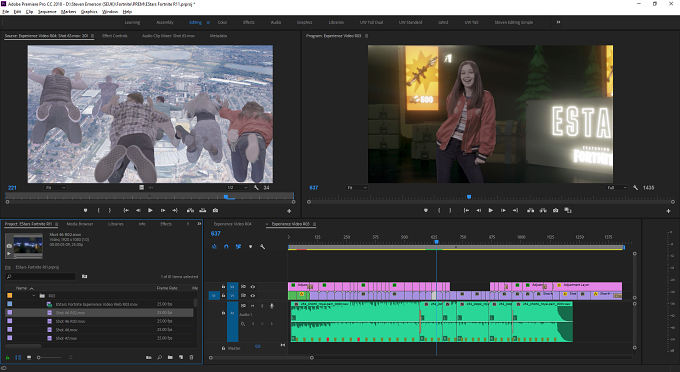Viewport: 680px width, 372px height.
Task: Open Editing workspace menu icon
Action: 208,22
